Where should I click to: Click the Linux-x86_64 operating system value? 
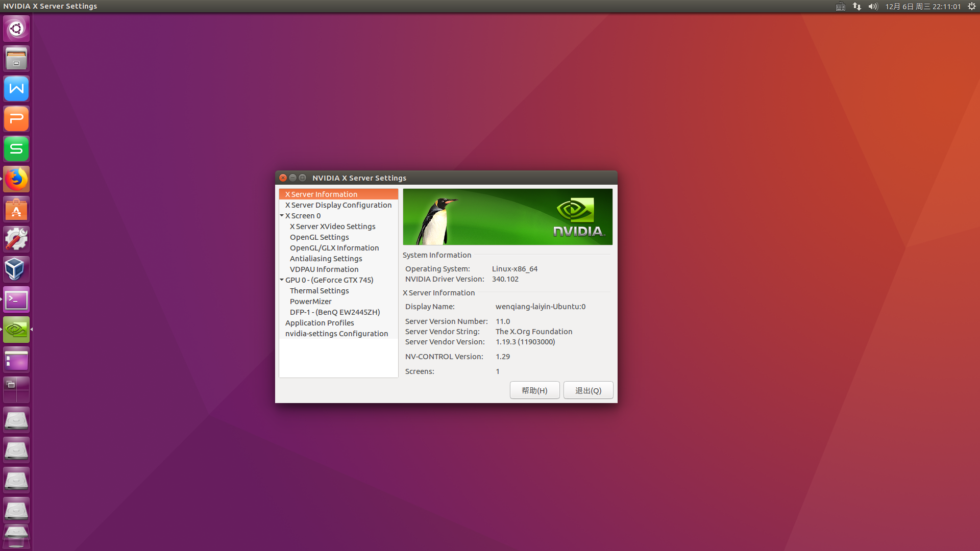coord(514,269)
